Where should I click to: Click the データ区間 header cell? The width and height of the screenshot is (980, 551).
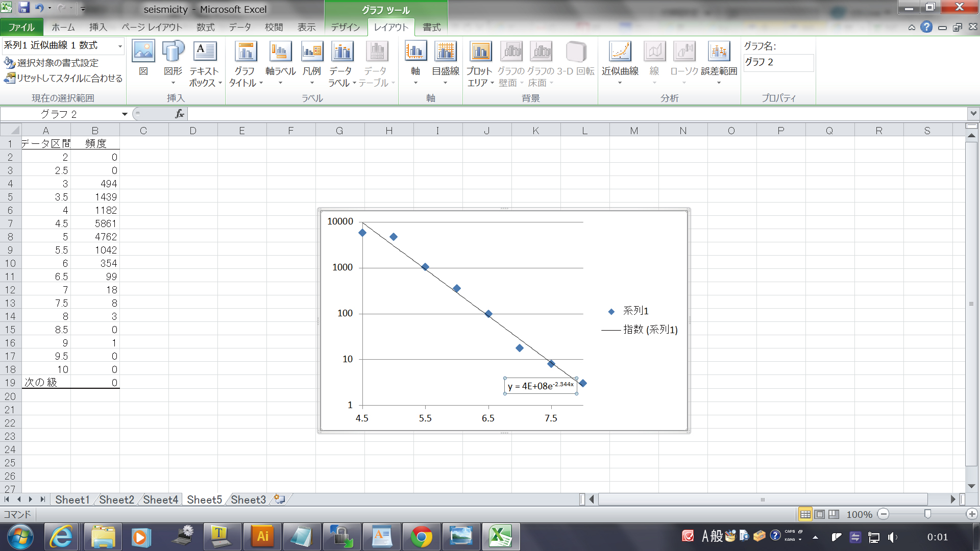[46, 144]
